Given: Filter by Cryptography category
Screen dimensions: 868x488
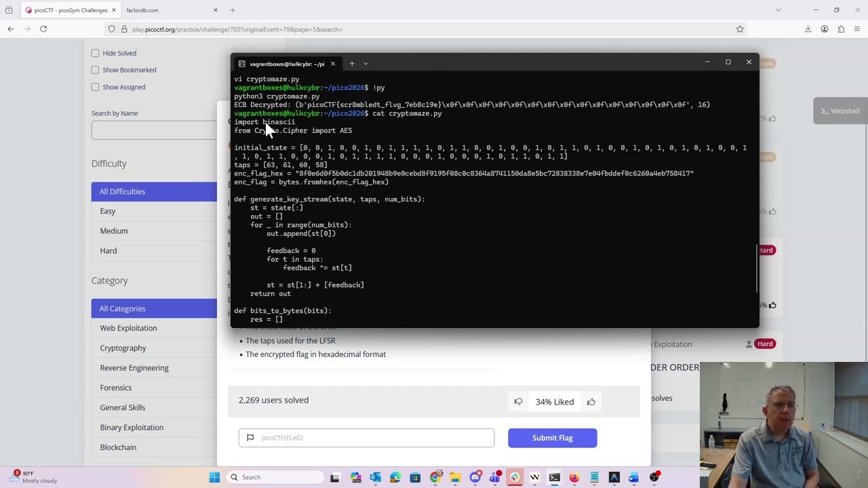Looking at the screenshot, I should (154, 348).
